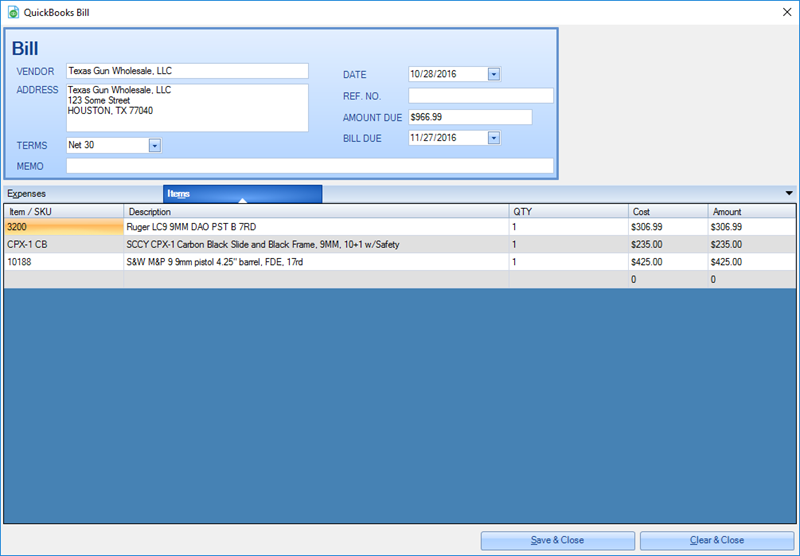The height and width of the screenshot is (556, 800).
Task: Click the QuickBooks Bill title bar icon
Action: click(13, 12)
